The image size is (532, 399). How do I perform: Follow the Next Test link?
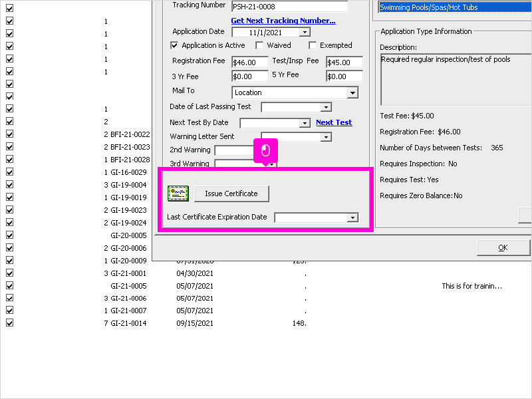334,122
